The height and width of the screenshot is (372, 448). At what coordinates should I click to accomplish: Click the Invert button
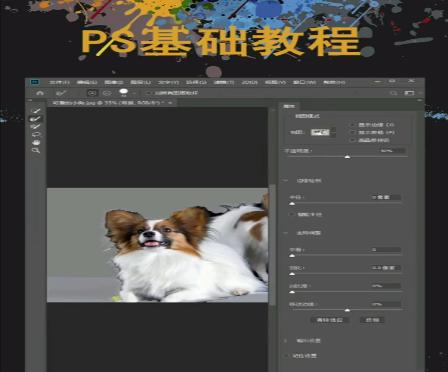click(372, 320)
